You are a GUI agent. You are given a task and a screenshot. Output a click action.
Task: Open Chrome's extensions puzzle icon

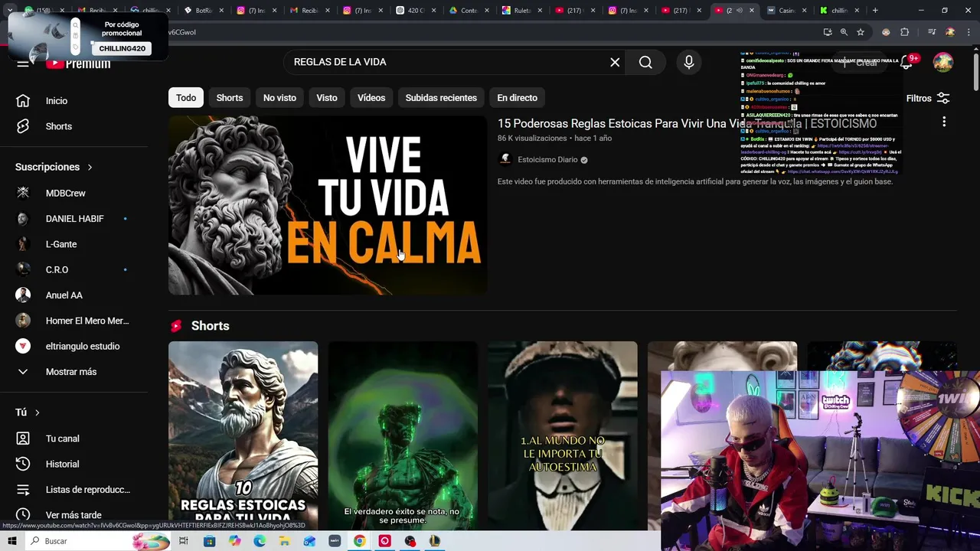click(x=905, y=32)
